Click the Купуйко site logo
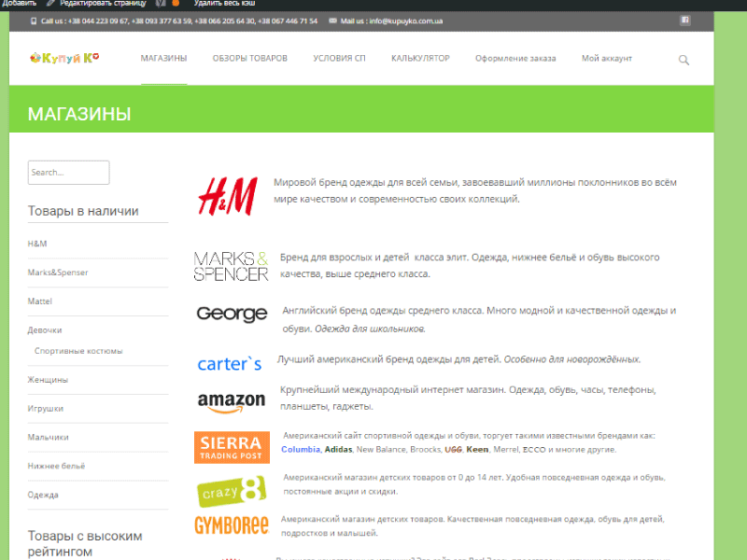The height and width of the screenshot is (560, 747). (64, 58)
